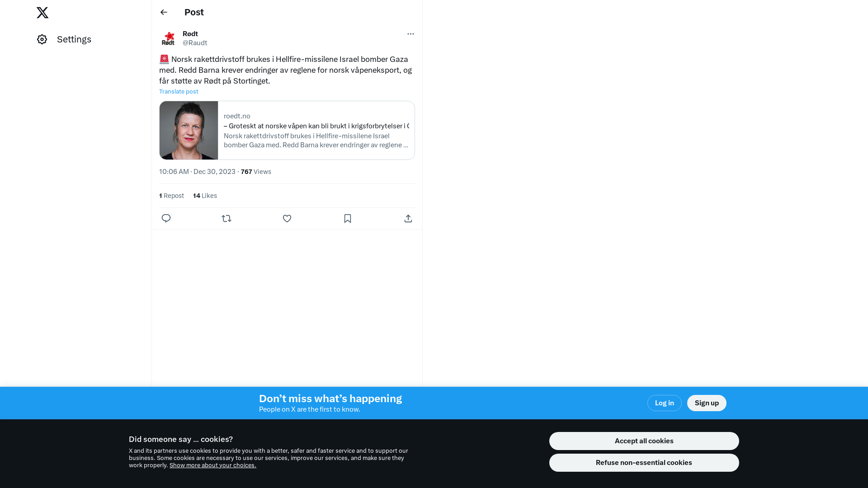Bookmark the post

pos(348,219)
